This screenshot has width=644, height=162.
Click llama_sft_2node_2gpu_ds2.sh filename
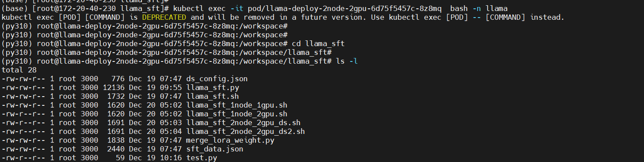(246, 132)
